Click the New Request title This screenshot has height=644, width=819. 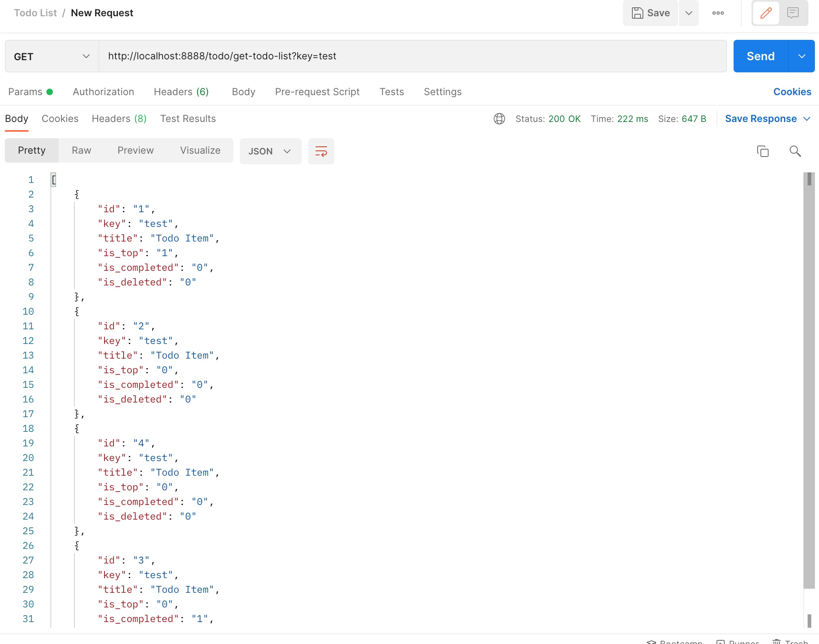pos(102,13)
